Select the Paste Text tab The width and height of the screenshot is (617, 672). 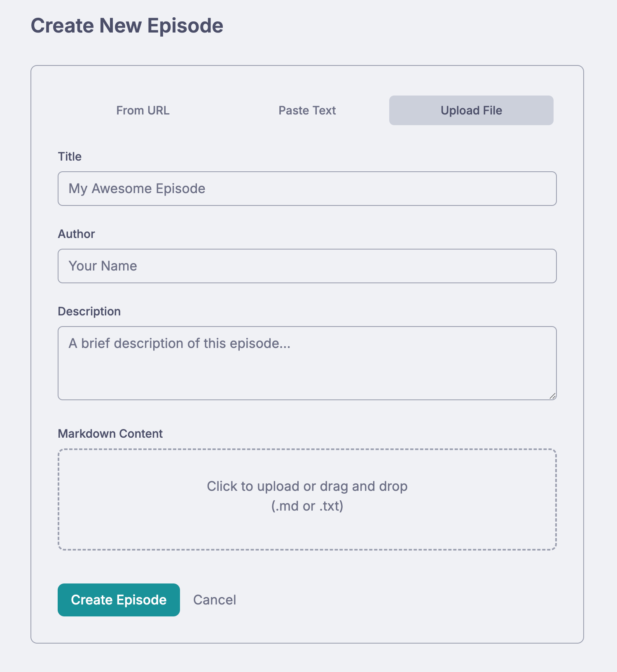tap(307, 110)
